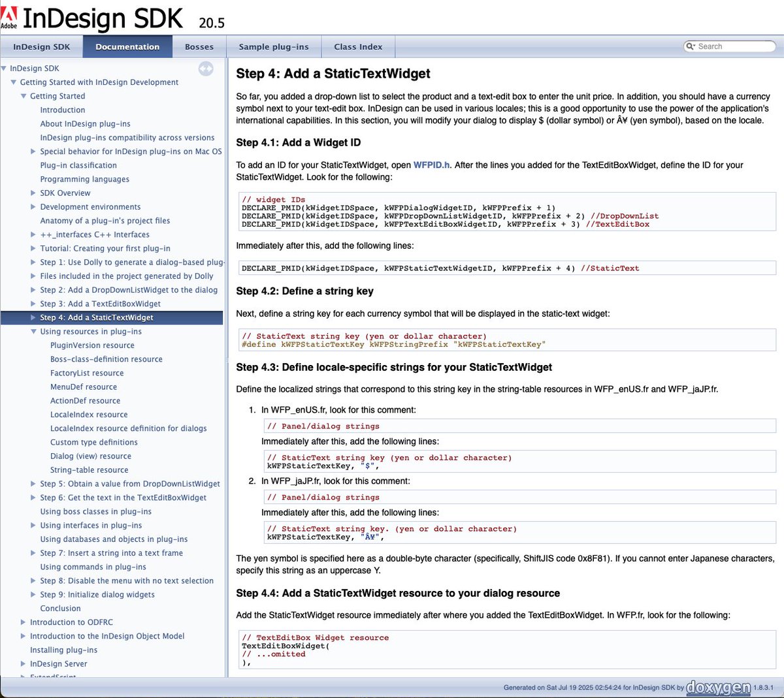
Task: Open MenuDef resource item
Action: click(x=84, y=387)
